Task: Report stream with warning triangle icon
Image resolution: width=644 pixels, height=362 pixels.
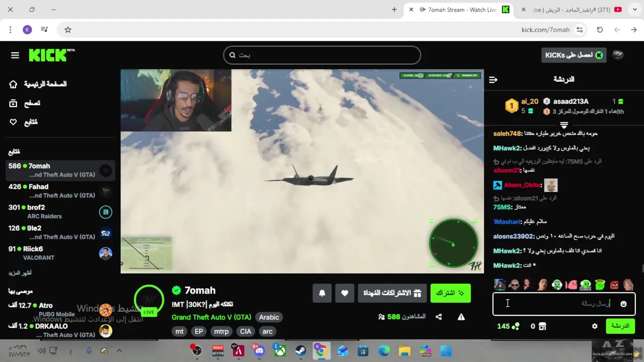Action: click(x=461, y=317)
